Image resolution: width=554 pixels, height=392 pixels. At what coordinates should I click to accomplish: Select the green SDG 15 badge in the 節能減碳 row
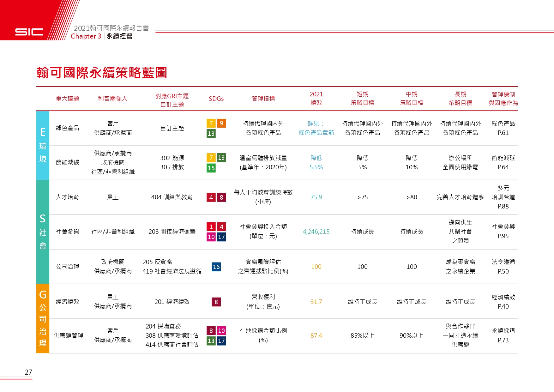[211, 168]
